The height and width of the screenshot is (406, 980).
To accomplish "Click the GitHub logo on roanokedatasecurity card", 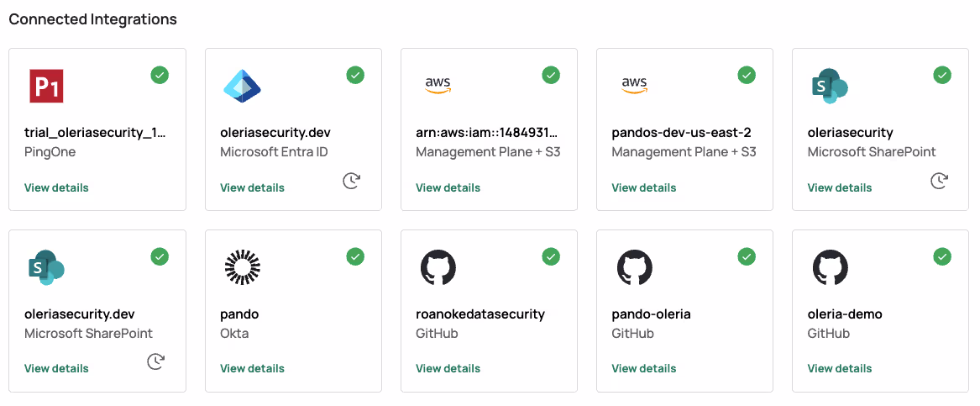I will [438, 267].
